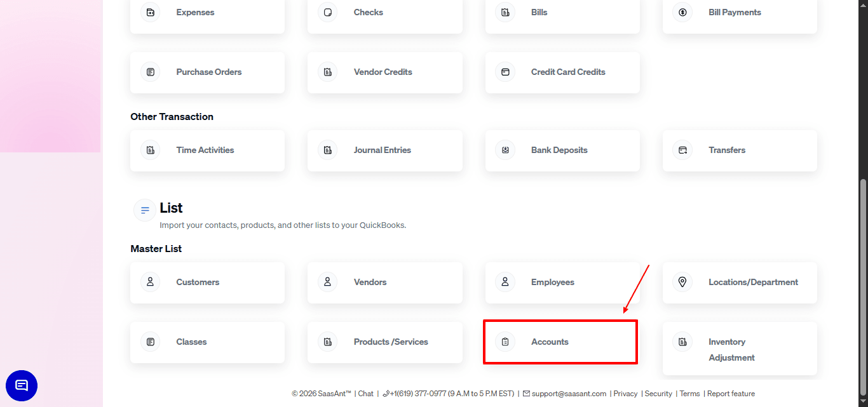Screen dimensions: 868x407
Task: Open the chat widget bubble
Action: click(x=22, y=385)
